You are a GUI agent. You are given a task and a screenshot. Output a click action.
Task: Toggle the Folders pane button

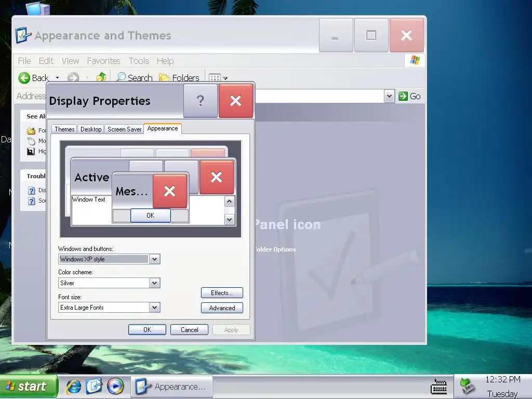[179, 78]
